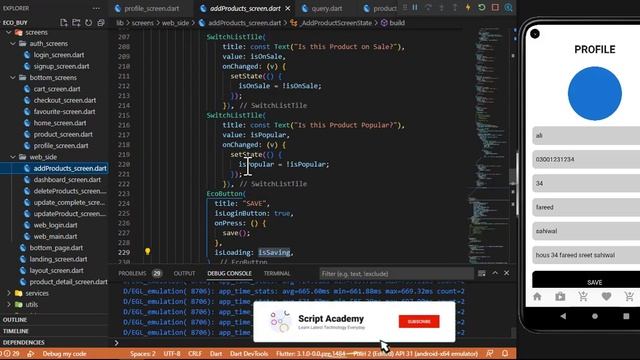Close the bottom debug panel
640x360 pixels.
pyautogui.click(x=507, y=273)
